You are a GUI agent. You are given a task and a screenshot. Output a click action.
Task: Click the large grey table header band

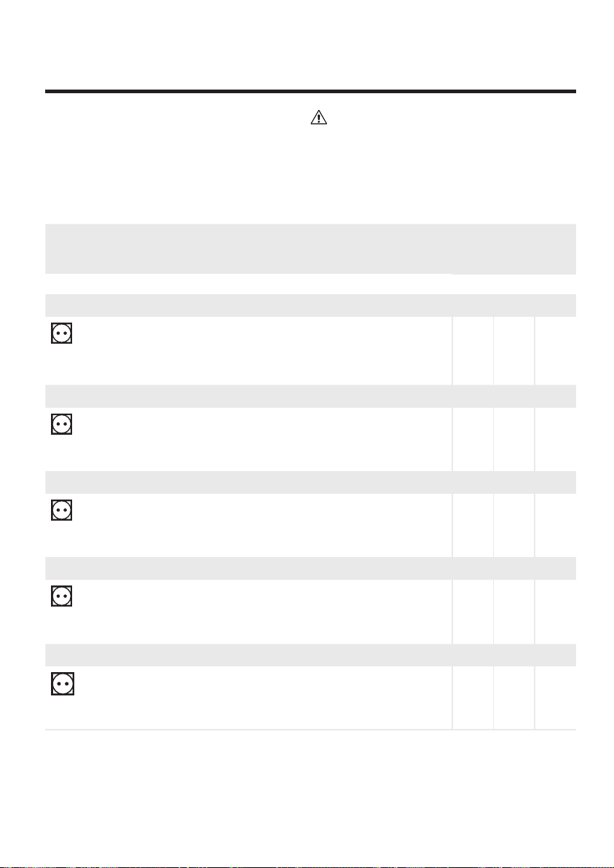point(310,248)
